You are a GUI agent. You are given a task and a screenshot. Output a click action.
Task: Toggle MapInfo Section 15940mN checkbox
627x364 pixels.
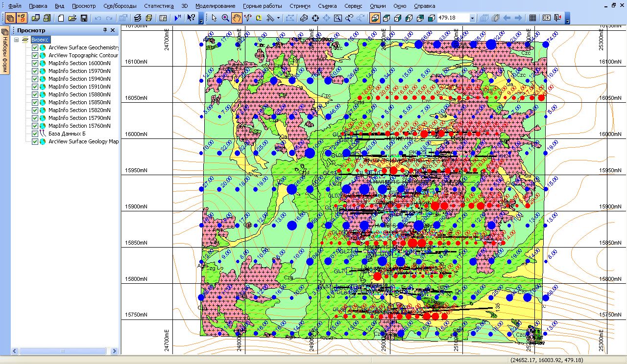35,79
